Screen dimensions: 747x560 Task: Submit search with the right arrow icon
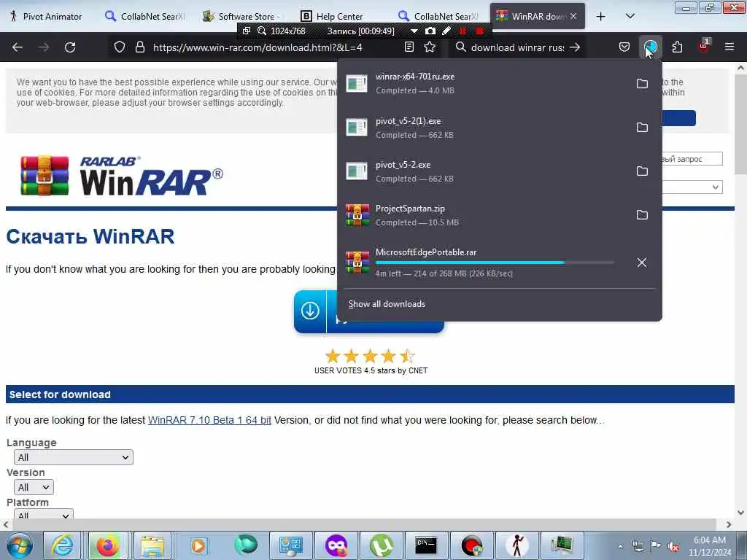[x=575, y=47]
